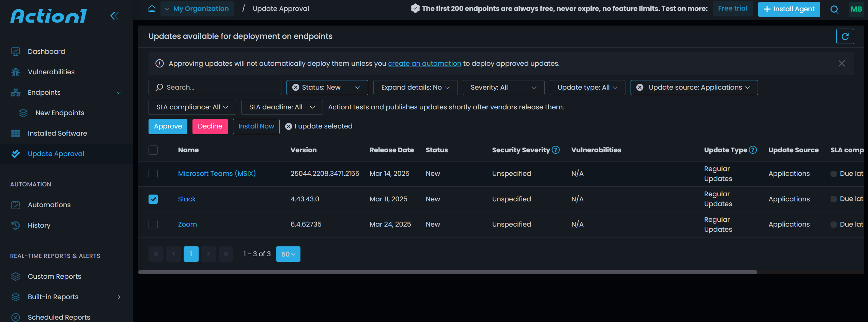Open Installed Software via its grid icon
Viewport: 868px width, 322px height.
coord(16,133)
